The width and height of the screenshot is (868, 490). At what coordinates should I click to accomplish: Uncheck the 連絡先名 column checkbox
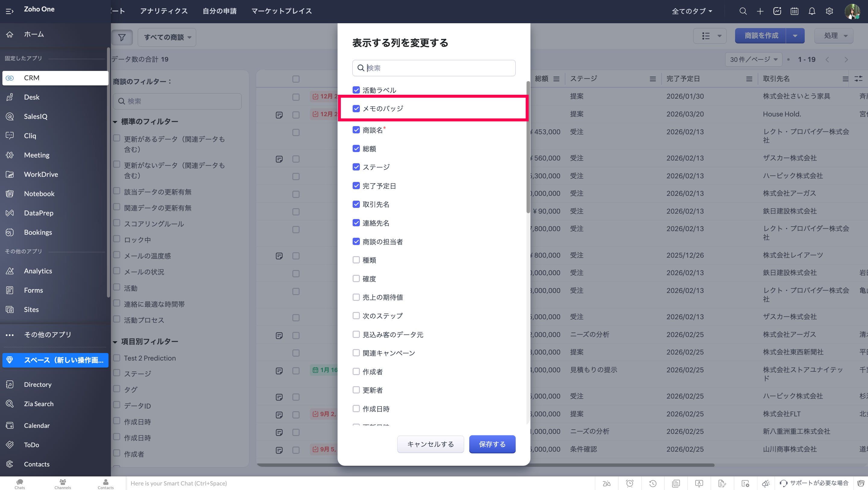(x=356, y=223)
